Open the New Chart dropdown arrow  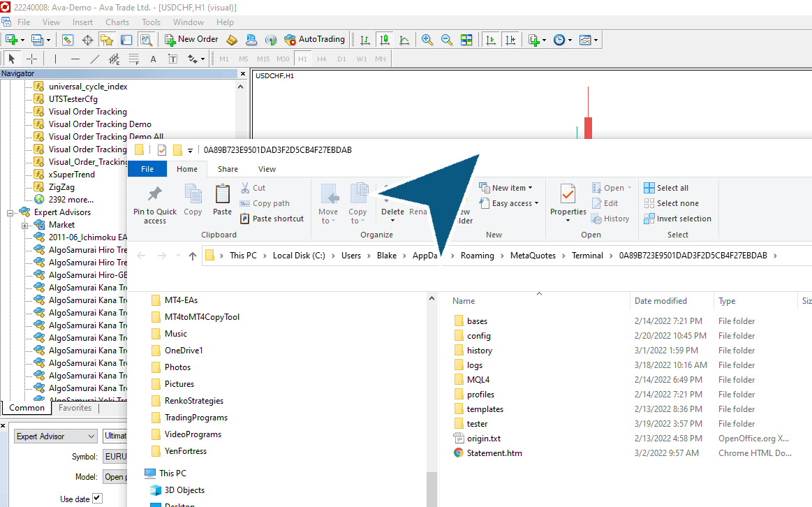pos(22,40)
